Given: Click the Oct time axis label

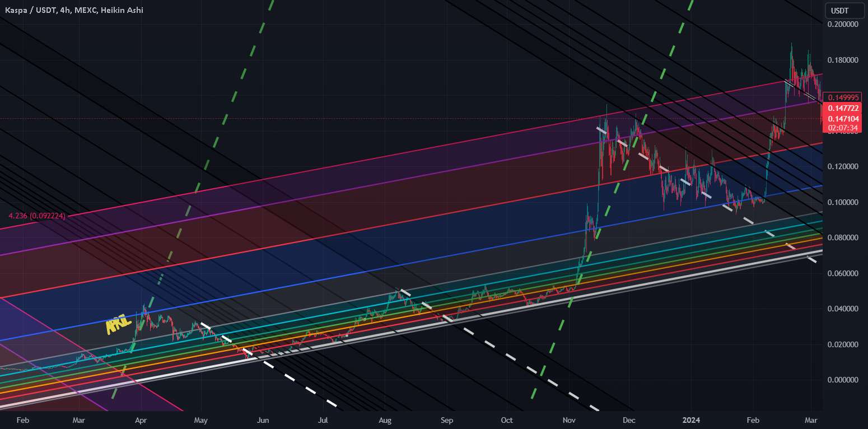Looking at the screenshot, I should tap(507, 419).
